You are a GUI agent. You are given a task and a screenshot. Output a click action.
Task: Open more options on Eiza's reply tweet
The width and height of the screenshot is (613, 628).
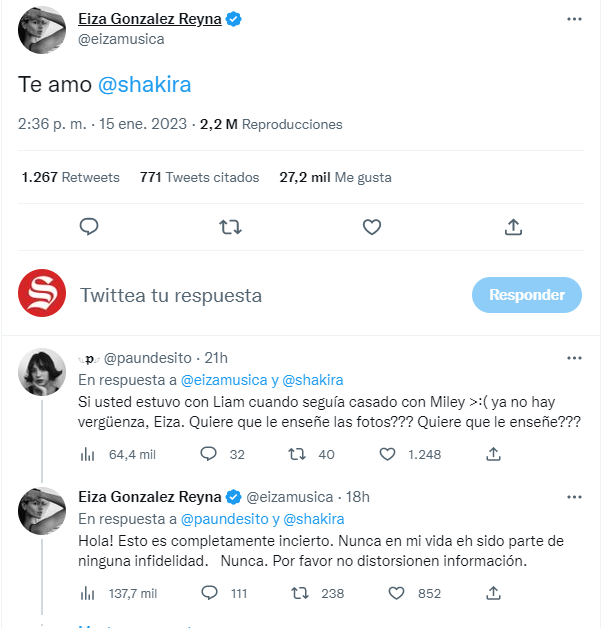(x=574, y=496)
